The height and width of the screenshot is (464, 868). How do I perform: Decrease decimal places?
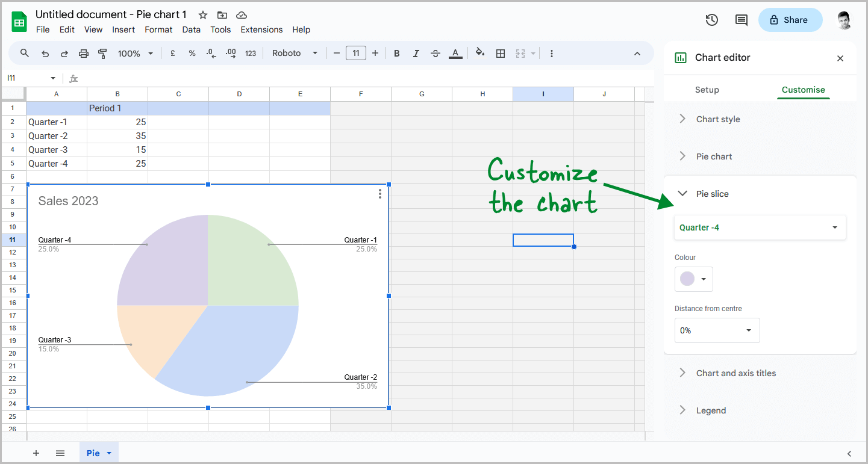(211, 54)
